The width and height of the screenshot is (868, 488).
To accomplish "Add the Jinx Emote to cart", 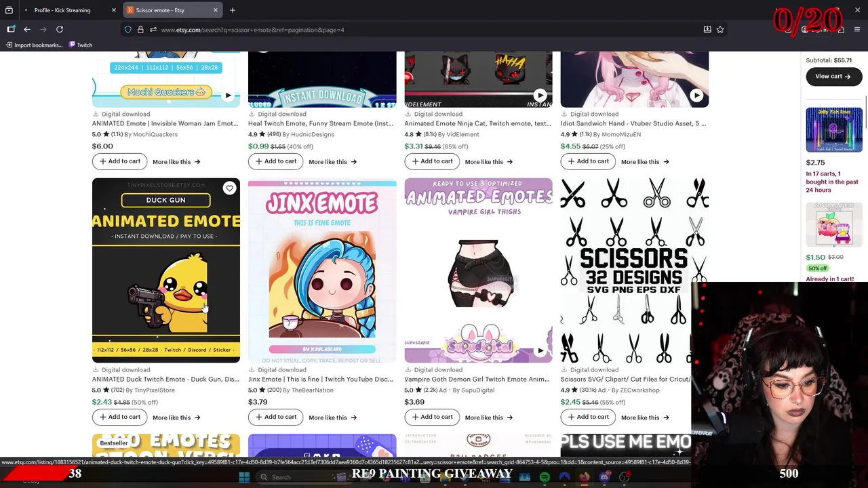I will (276, 417).
